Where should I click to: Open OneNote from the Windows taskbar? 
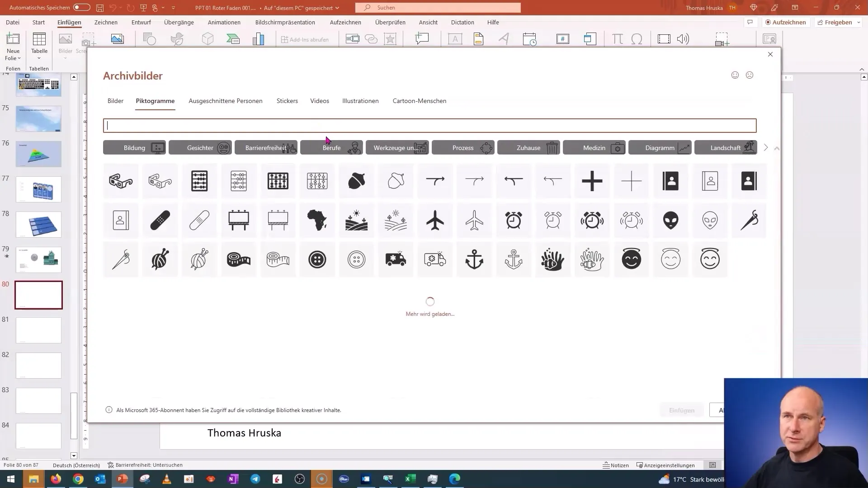coord(233,479)
